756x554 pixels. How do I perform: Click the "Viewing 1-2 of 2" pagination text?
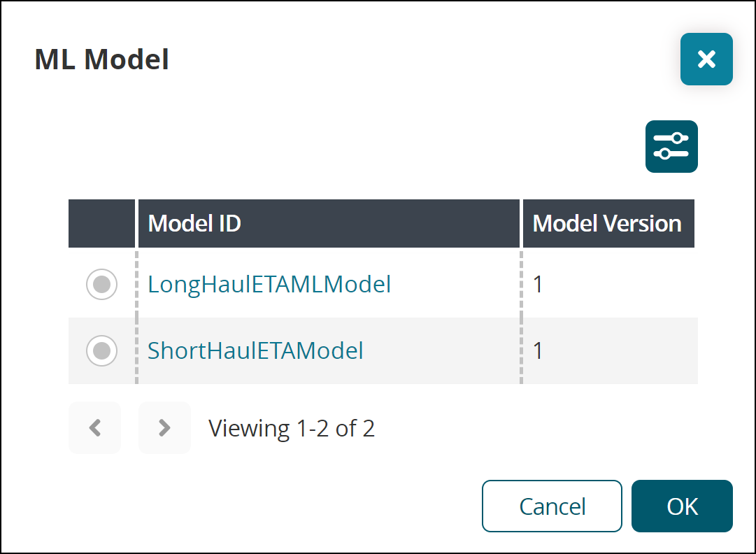292,427
